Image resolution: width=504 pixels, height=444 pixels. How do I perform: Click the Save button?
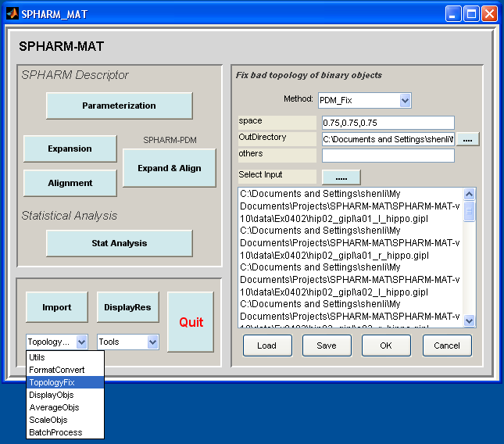pyautogui.click(x=327, y=346)
